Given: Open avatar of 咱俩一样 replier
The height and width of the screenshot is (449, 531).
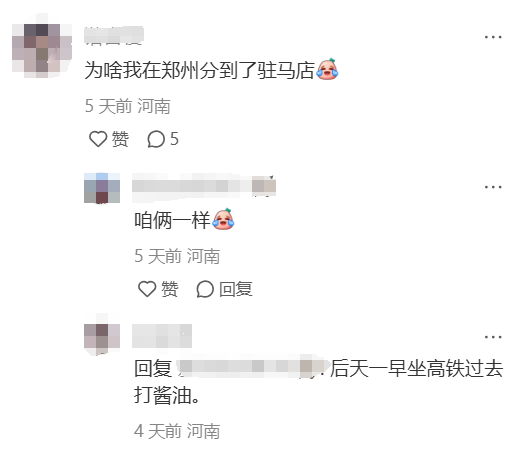Looking at the screenshot, I should tap(102, 188).
